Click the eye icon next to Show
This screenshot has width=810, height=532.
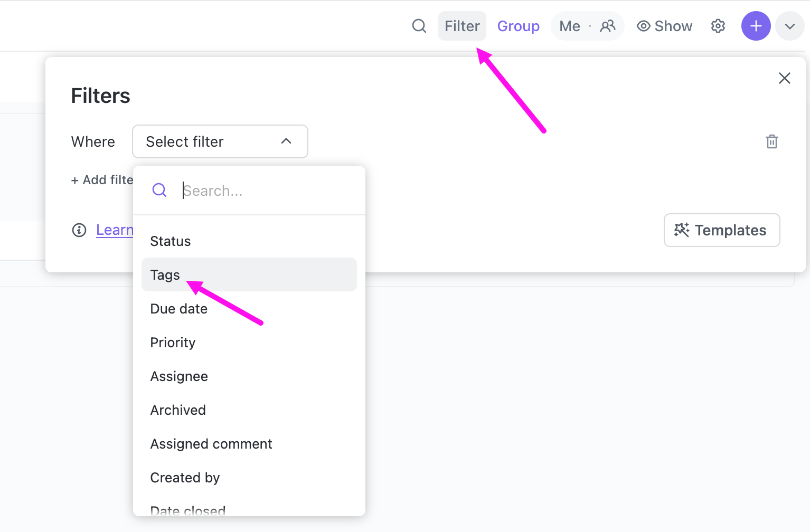(643, 25)
